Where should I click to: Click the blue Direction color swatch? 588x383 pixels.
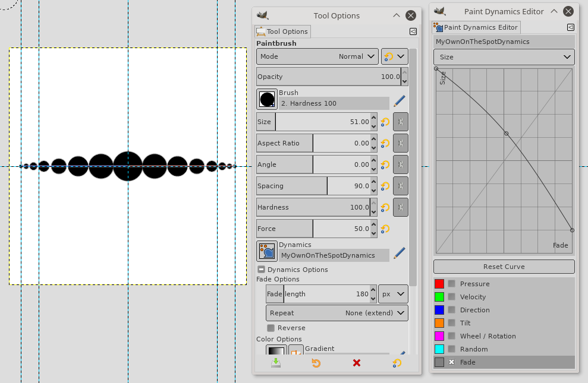coord(439,310)
